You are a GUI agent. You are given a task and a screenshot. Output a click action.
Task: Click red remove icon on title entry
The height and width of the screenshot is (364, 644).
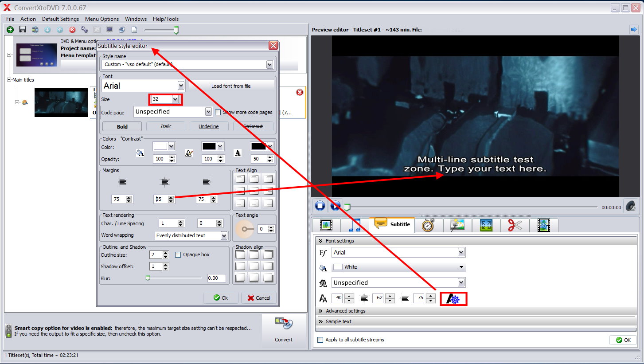point(300,92)
